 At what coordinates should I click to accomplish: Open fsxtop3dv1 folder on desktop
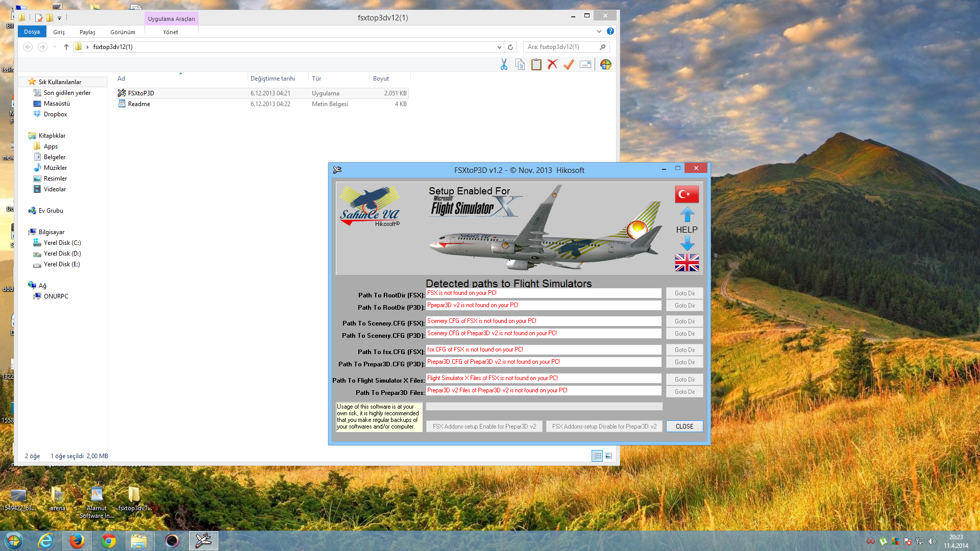point(134,499)
